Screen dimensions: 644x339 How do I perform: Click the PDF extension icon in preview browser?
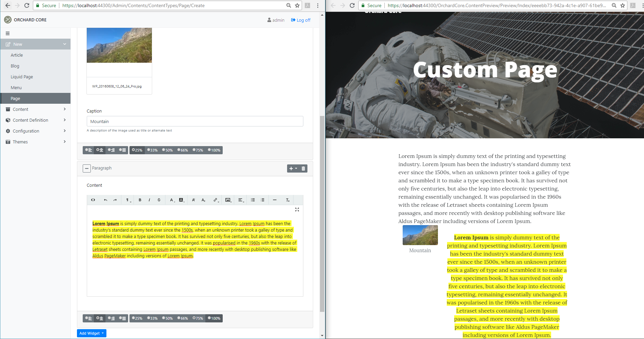click(x=633, y=5)
